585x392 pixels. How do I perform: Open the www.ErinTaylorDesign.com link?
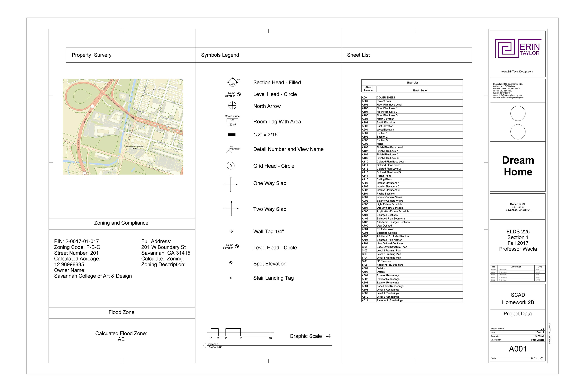517,71
